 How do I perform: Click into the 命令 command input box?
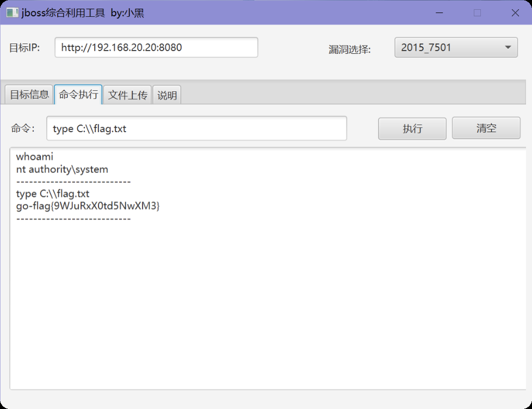(x=196, y=128)
